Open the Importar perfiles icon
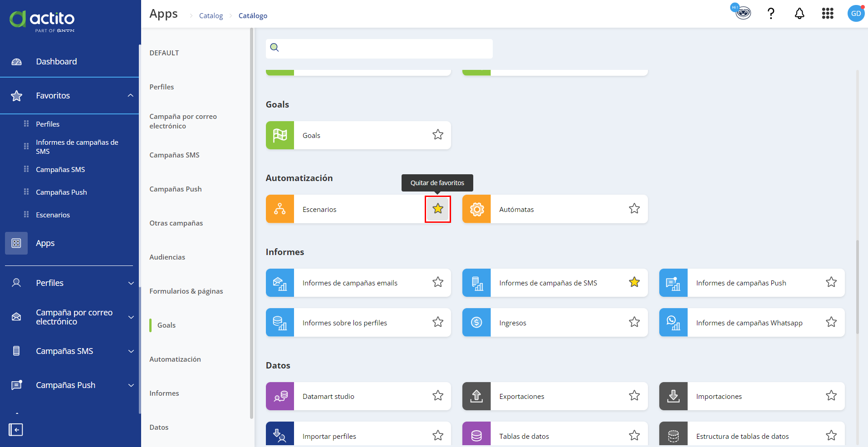 pyautogui.click(x=280, y=434)
